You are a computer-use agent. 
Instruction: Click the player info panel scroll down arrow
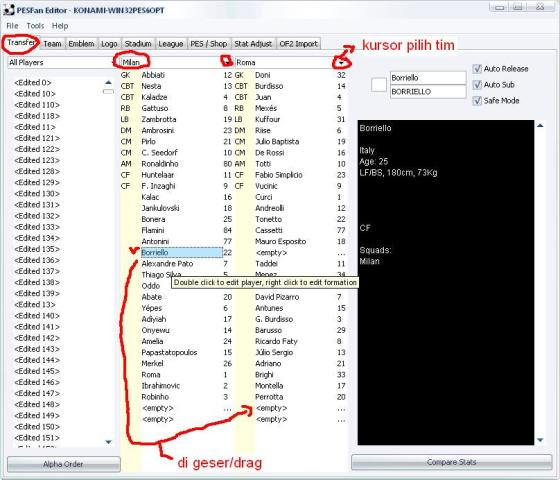[540, 440]
